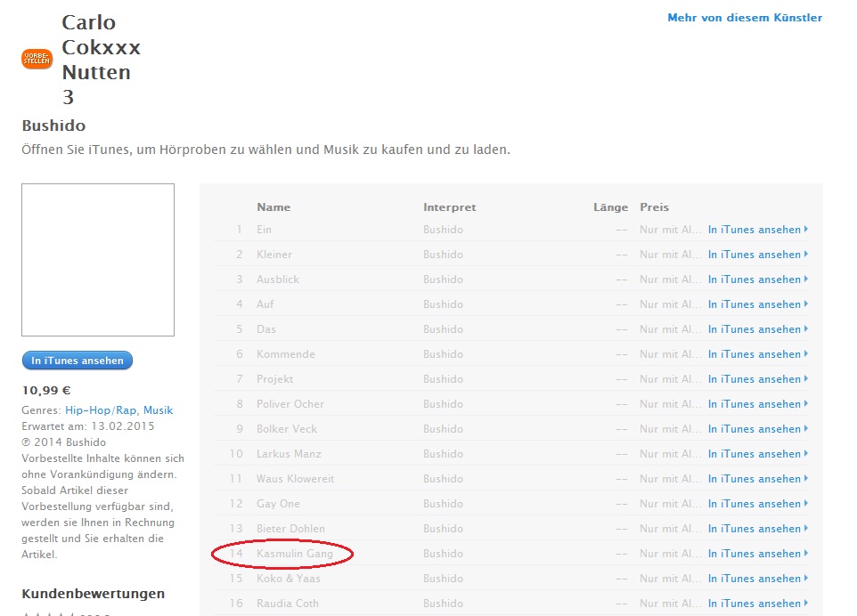Image resolution: width=857 pixels, height=616 pixels.
Task: Select track name 'Gay One'
Action: [278, 504]
